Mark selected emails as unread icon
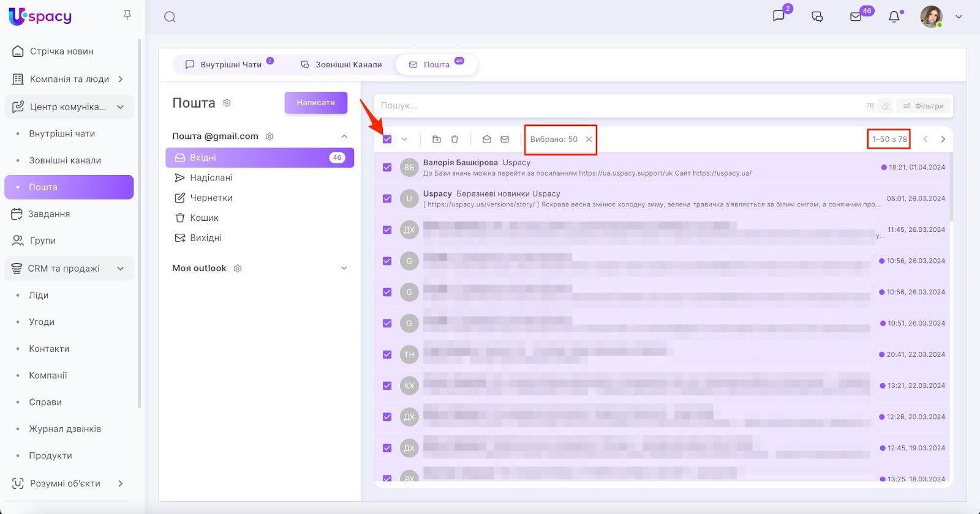Viewport: 980px width, 514px height. (505, 140)
